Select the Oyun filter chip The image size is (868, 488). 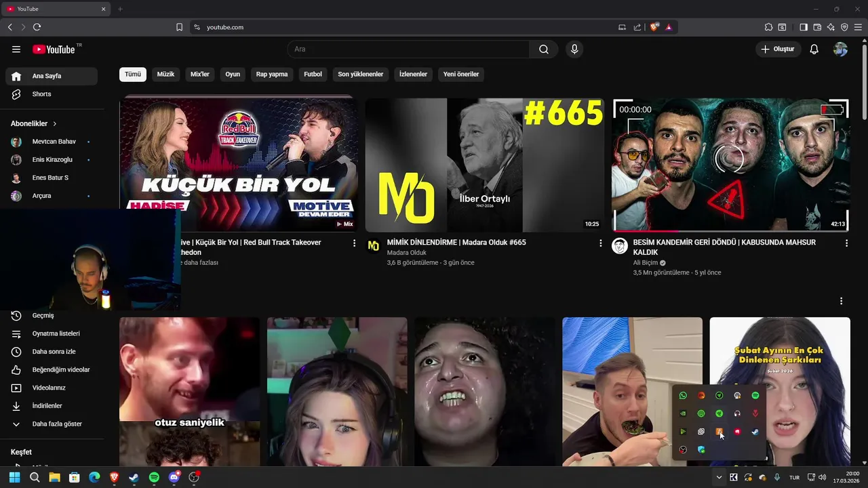pos(233,74)
